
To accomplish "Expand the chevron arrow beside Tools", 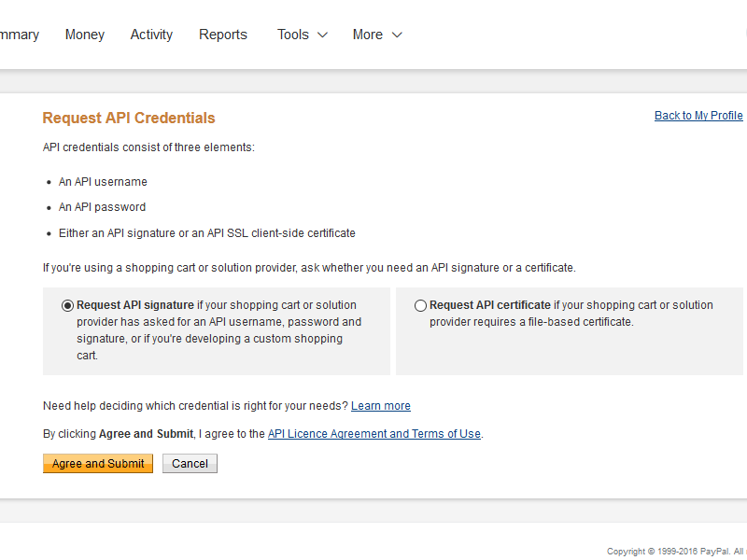I will [x=323, y=35].
